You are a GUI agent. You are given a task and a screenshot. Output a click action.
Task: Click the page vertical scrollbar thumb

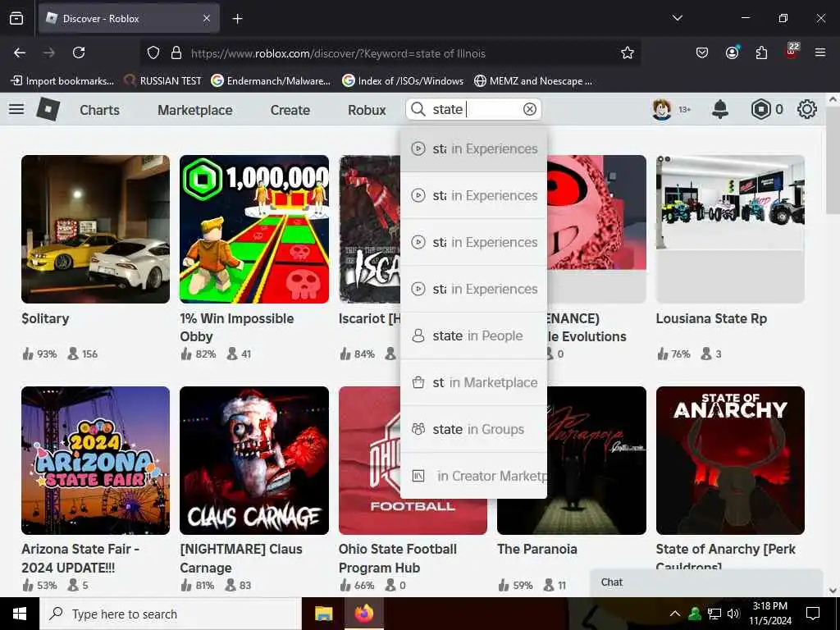pos(833,161)
